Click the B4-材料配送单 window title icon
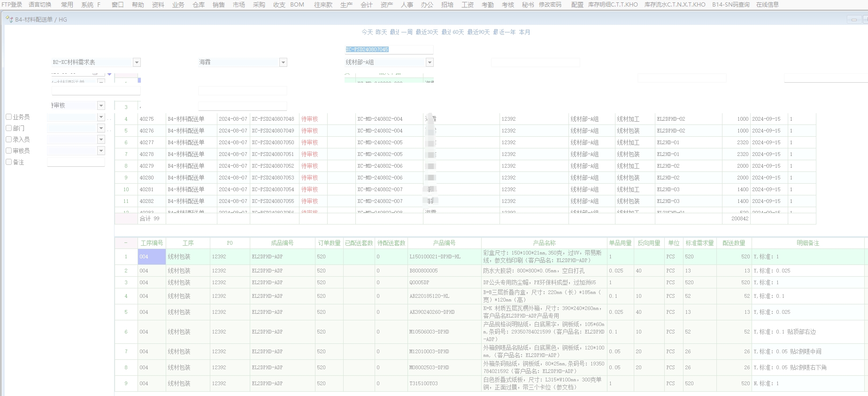 [x=9, y=19]
